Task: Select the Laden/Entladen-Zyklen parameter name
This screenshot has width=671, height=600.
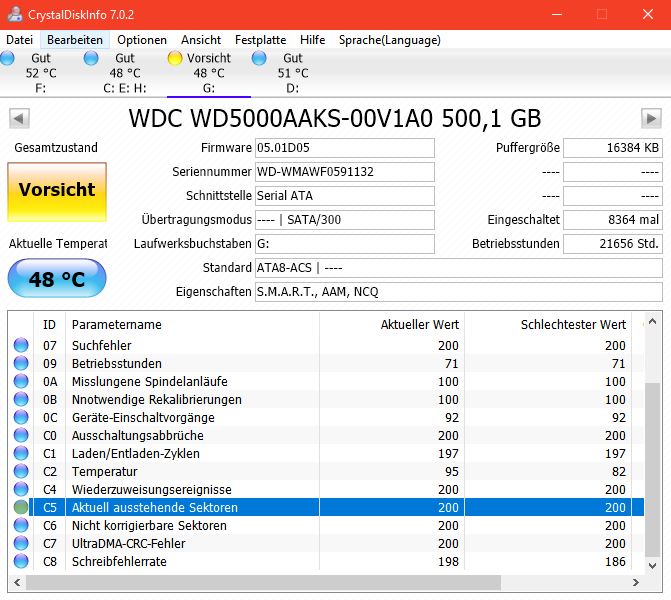Action: point(136,453)
